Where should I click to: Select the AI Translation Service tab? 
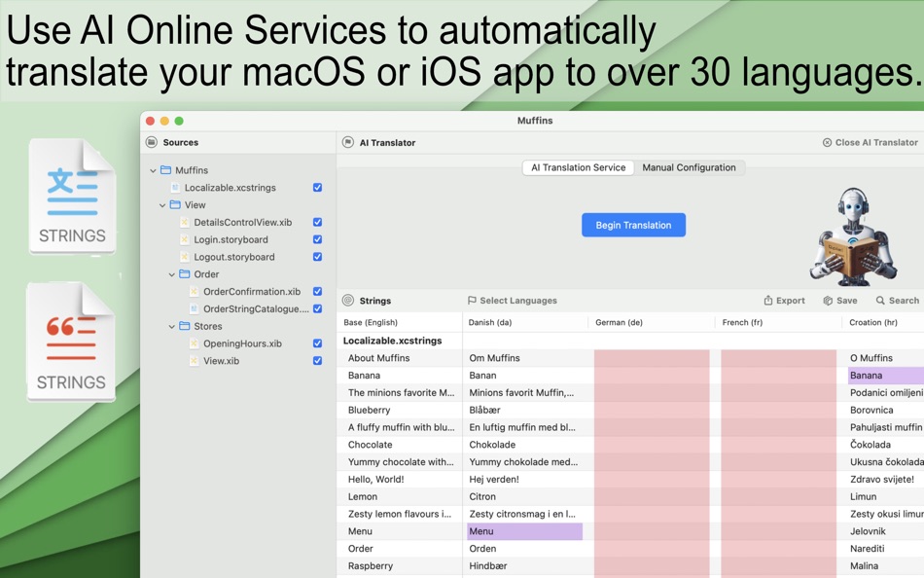point(578,167)
